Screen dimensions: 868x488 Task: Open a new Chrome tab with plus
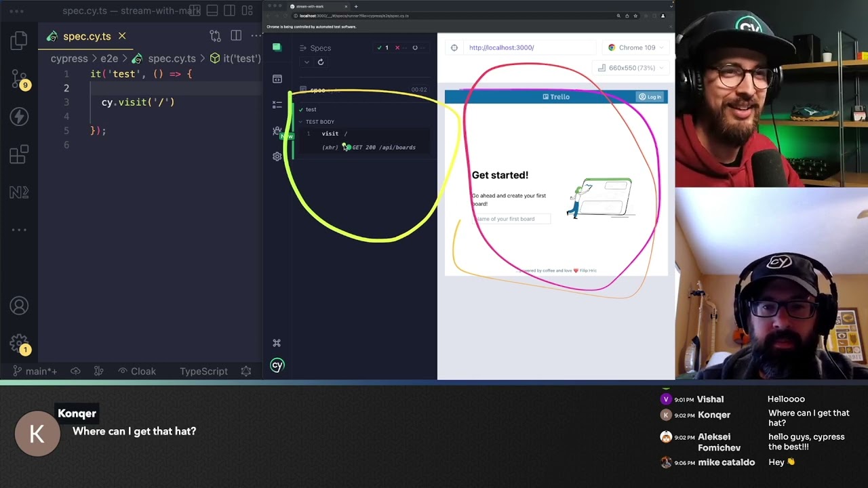coord(356,6)
